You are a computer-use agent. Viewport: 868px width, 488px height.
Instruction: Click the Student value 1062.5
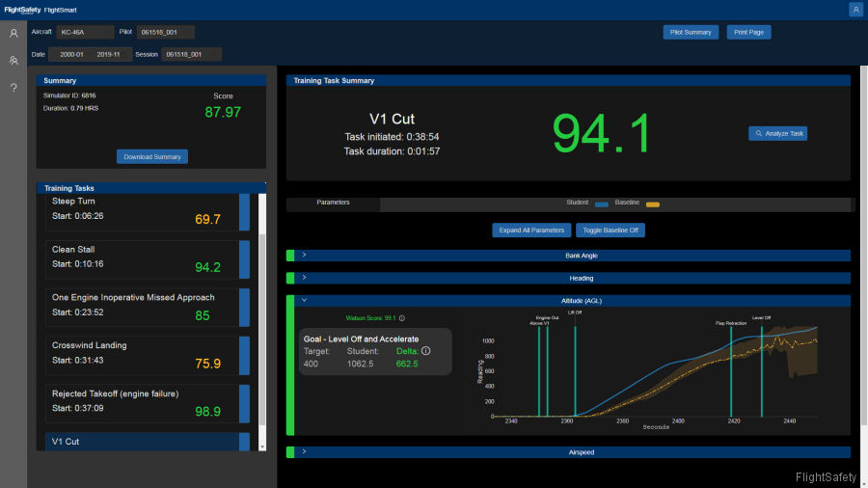coord(360,364)
